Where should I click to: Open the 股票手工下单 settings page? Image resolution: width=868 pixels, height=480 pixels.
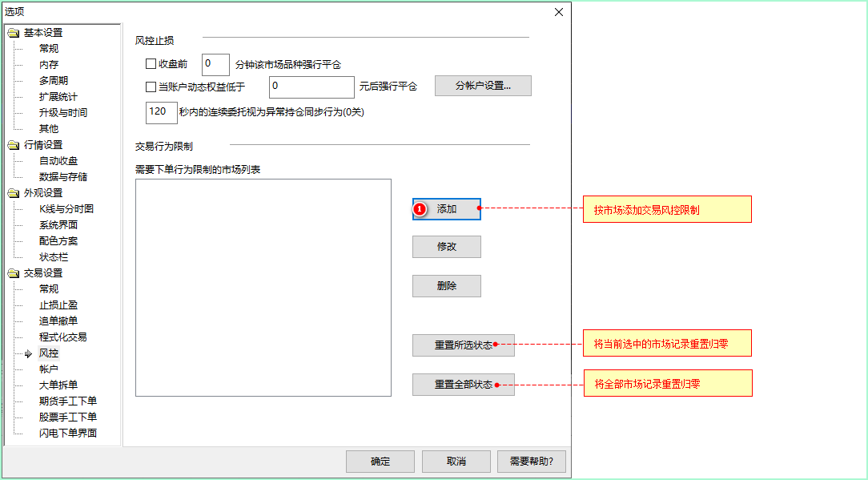click(67, 417)
